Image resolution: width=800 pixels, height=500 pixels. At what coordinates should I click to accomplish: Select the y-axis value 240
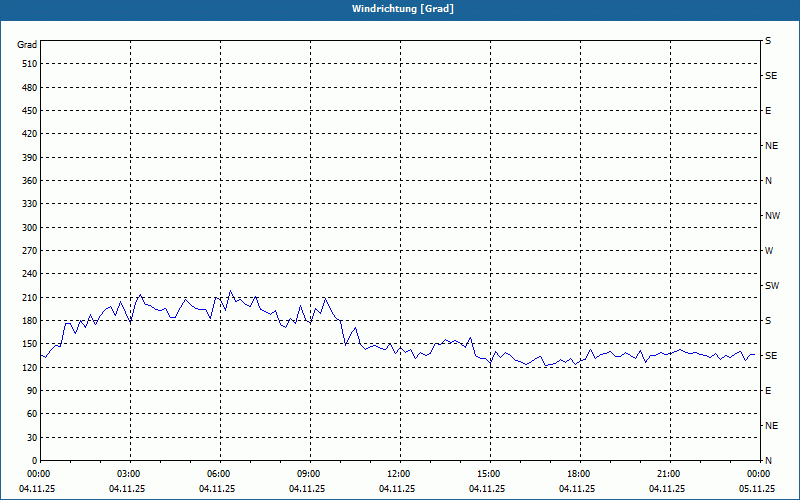point(30,274)
